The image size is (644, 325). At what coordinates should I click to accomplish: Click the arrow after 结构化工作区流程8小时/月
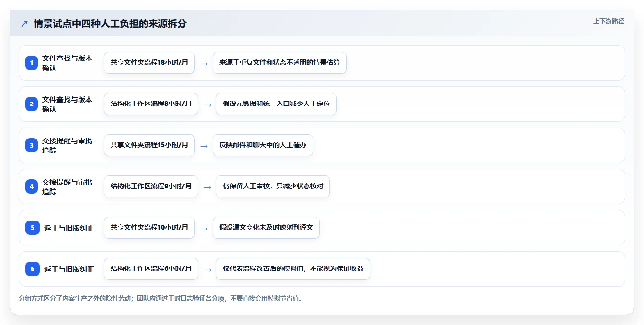click(x=207, y=104)
